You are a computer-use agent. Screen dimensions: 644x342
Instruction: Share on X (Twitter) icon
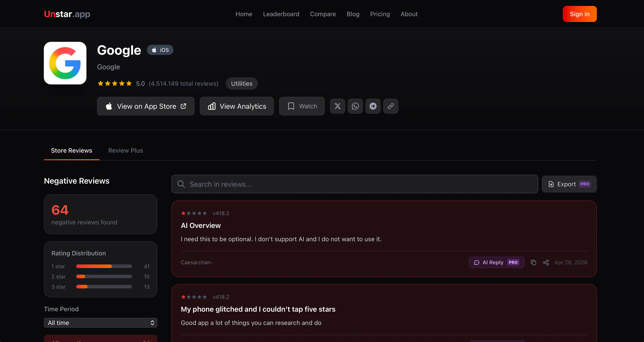[337, 106]
